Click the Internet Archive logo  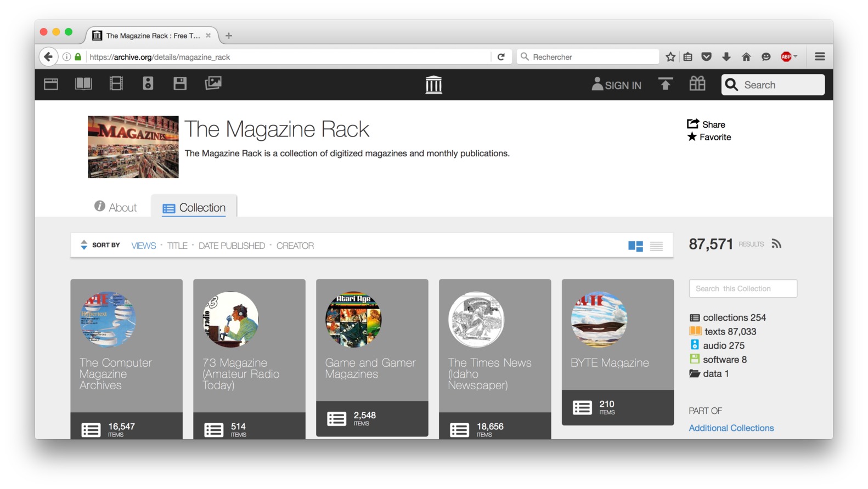(x=433, y=85)
